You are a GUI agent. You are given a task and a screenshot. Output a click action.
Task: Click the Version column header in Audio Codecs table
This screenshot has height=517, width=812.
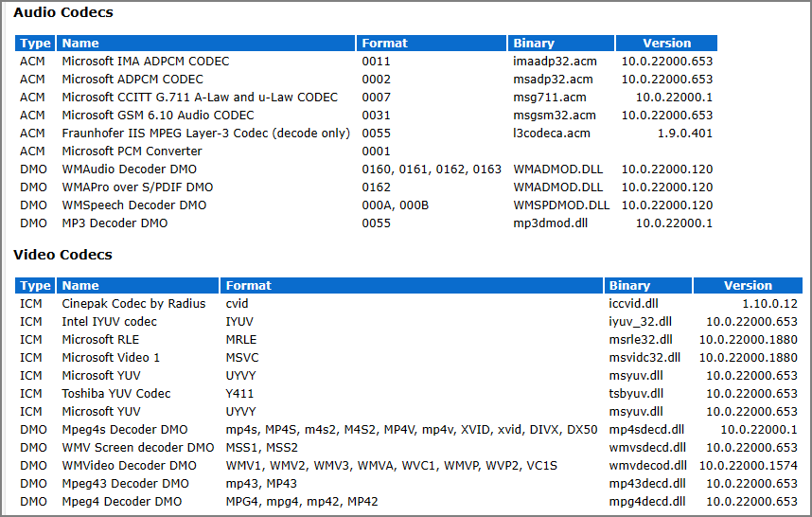click(x=666, y=43)
